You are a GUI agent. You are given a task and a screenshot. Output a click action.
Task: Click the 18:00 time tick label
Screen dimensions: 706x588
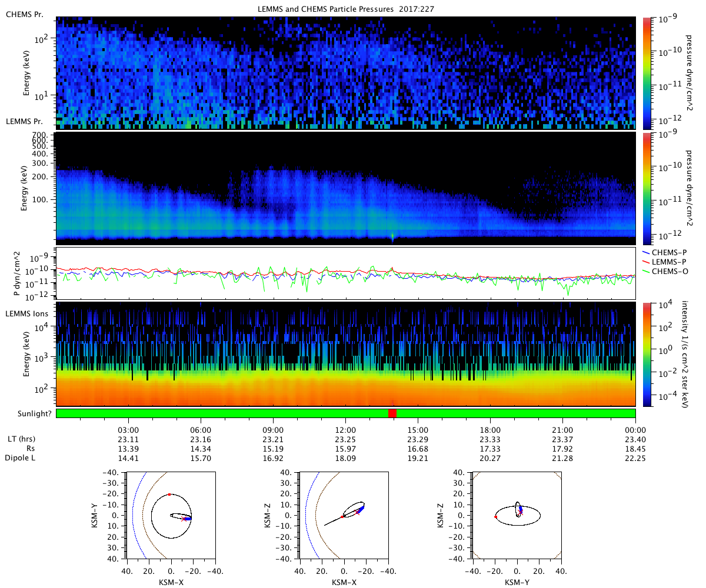(x=490, y=430)
